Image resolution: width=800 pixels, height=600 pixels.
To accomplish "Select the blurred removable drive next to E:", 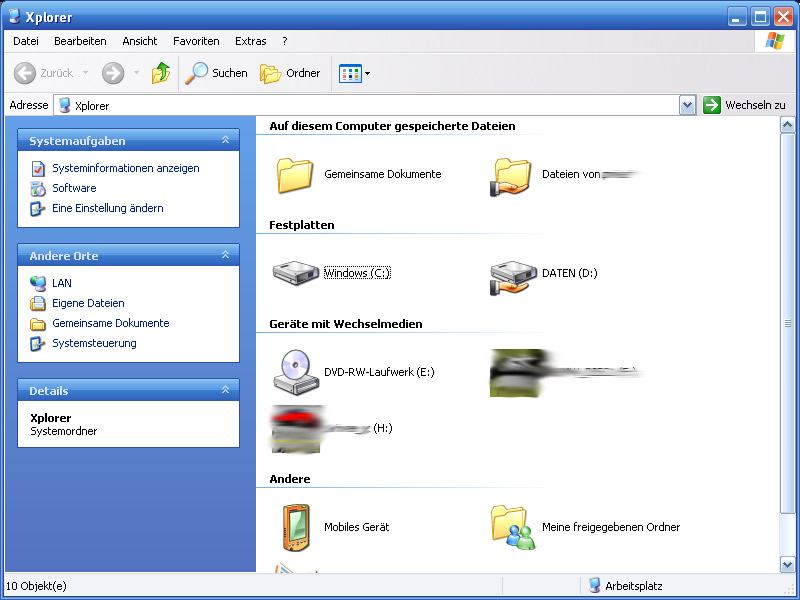I will 516,373.
